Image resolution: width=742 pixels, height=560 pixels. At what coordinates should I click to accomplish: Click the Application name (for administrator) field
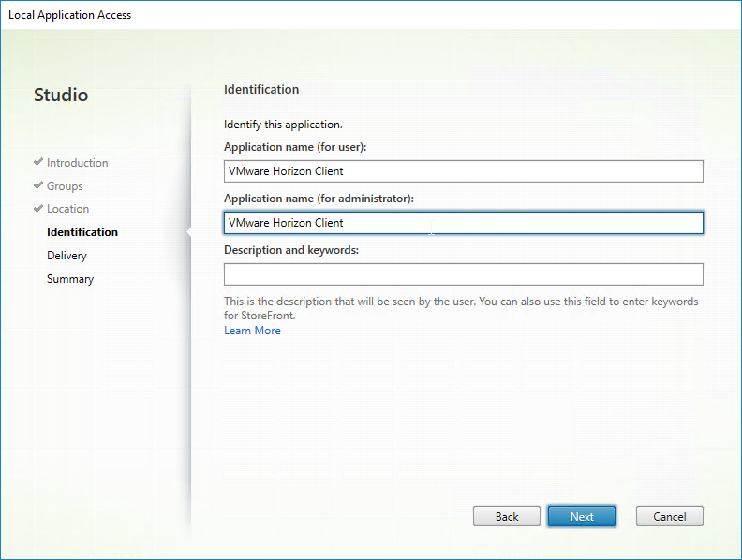463,223
